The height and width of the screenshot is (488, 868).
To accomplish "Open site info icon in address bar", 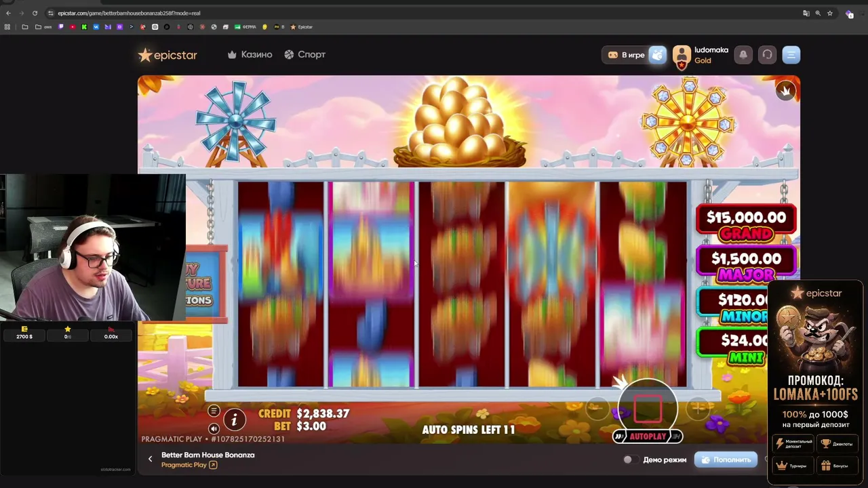I will 51,13.
